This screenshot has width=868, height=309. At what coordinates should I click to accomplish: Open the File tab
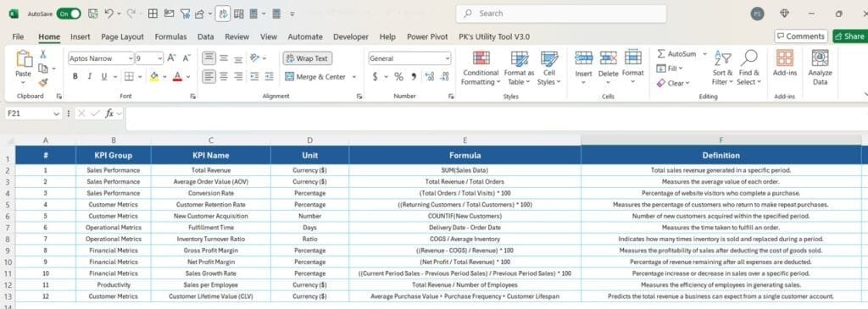point(18,36)
